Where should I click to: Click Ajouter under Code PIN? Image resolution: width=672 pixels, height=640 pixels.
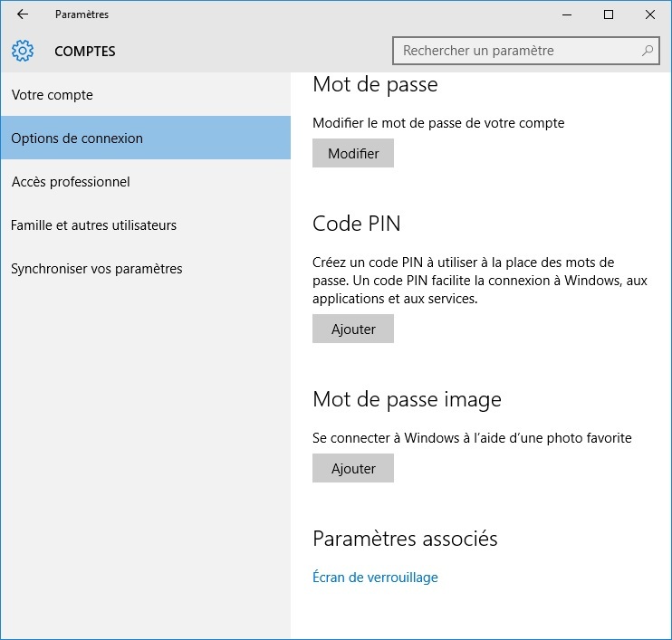pyautogui.click(x=353, y=329)
